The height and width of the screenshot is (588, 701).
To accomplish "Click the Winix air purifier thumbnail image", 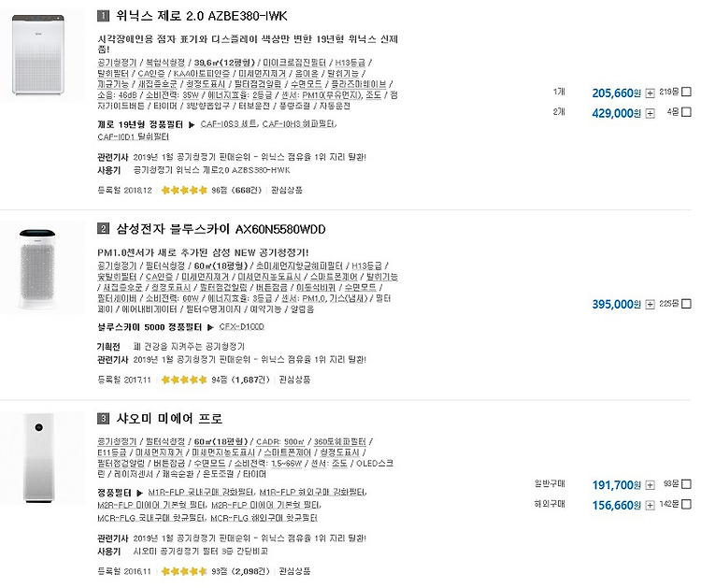I will [38, 55].
